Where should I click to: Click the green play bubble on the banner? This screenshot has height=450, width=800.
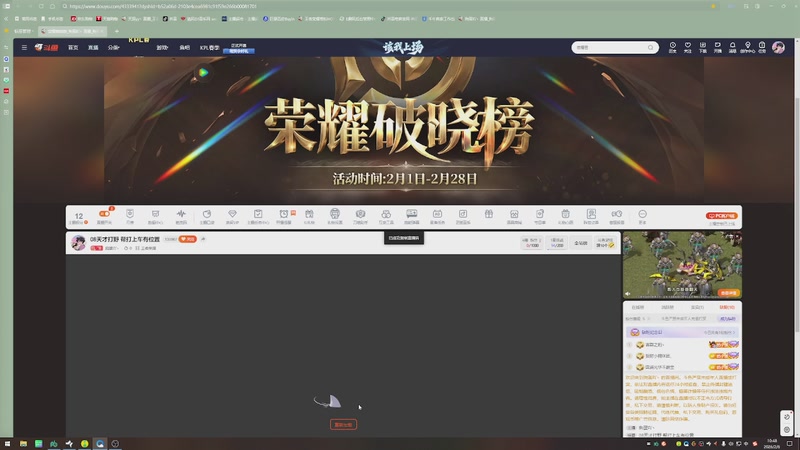coord(204,72)
